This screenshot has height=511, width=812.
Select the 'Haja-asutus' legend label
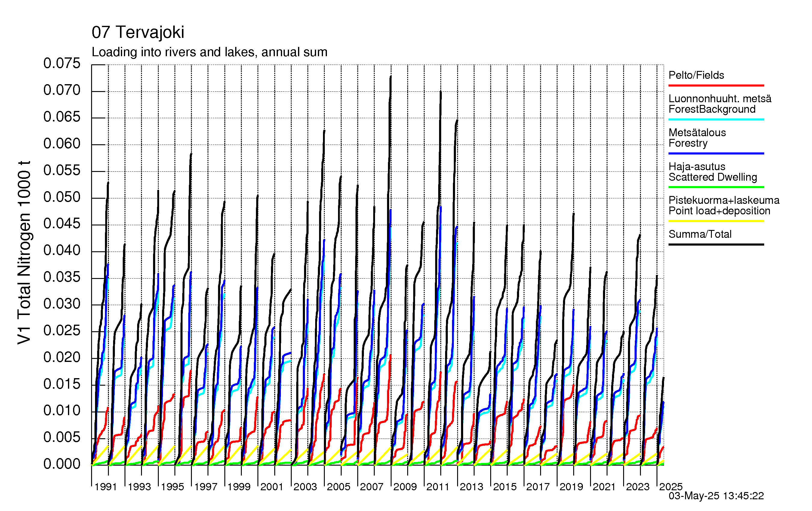(x=697, y=166)
